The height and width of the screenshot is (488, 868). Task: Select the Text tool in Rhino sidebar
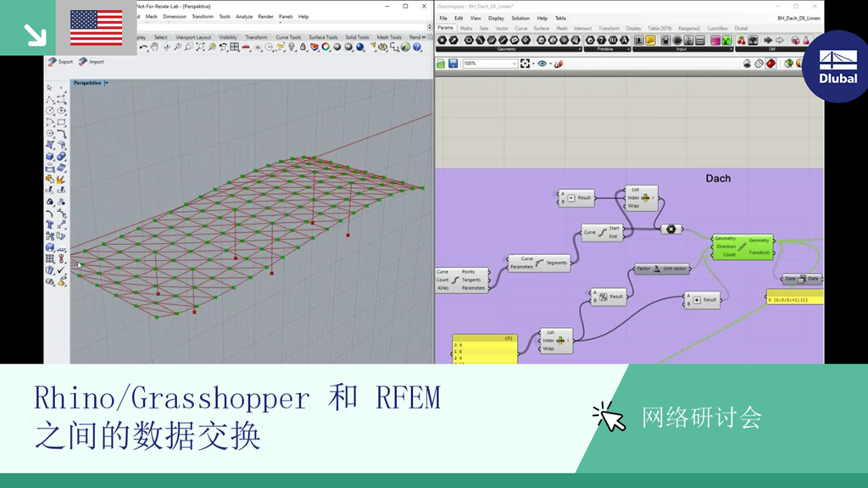coord(50,225)
